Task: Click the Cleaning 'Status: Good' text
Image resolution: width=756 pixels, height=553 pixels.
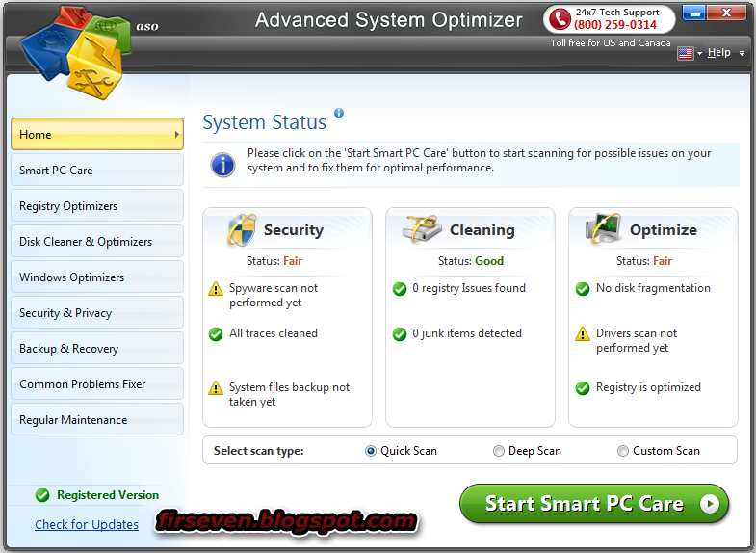Action: point(471,261)
